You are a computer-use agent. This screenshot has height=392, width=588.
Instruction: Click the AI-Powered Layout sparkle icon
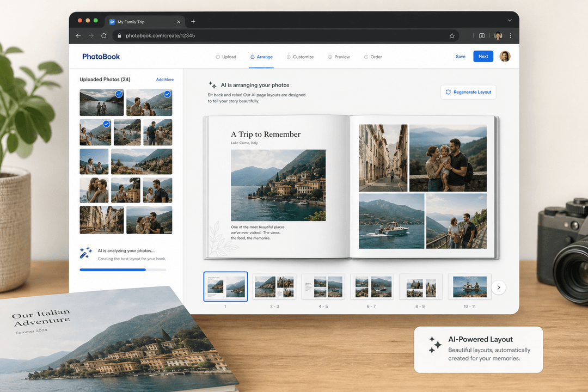[435, 345]
